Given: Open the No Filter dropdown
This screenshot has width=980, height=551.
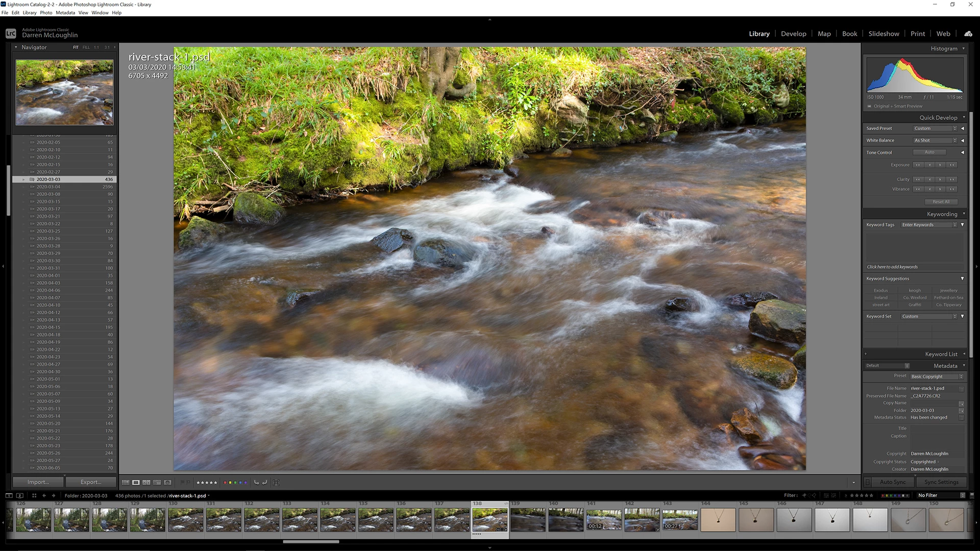Looking at the screenshot, I should coord(941,495).
